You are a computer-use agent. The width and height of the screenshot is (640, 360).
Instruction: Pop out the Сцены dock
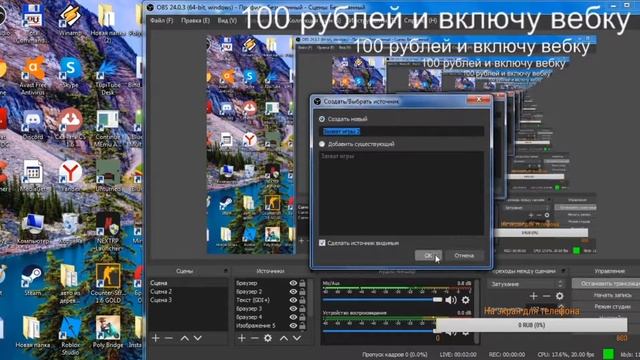click(226, 271)
